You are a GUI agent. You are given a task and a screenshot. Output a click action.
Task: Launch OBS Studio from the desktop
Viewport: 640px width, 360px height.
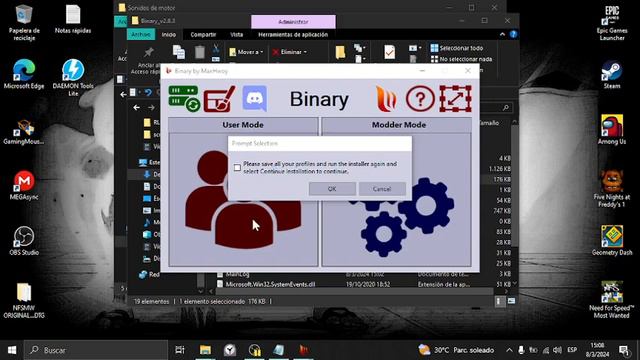tap(24, 241)
